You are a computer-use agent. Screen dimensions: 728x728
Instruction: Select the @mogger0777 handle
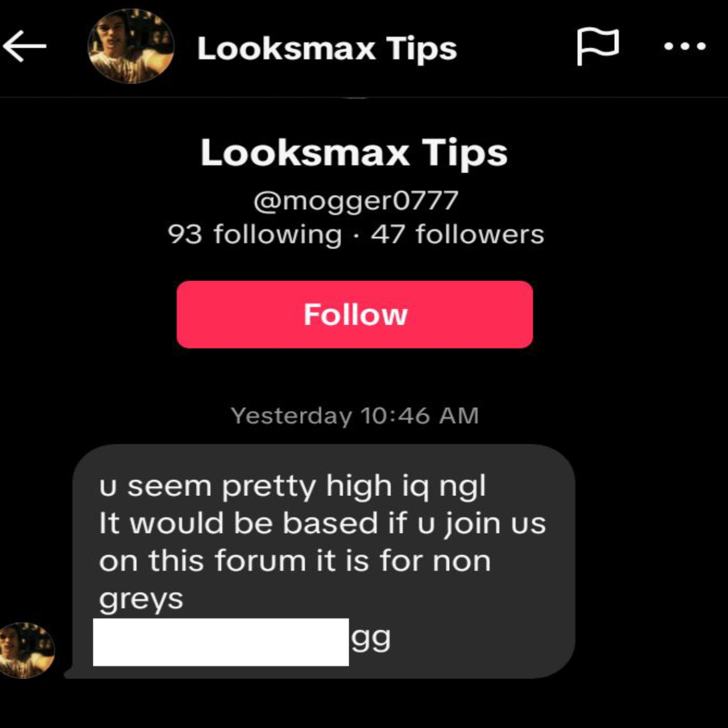coord(356,201)
